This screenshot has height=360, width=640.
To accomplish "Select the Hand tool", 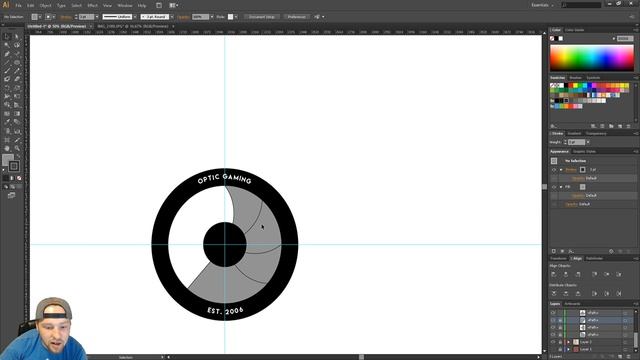I will [x=7, y=148].
